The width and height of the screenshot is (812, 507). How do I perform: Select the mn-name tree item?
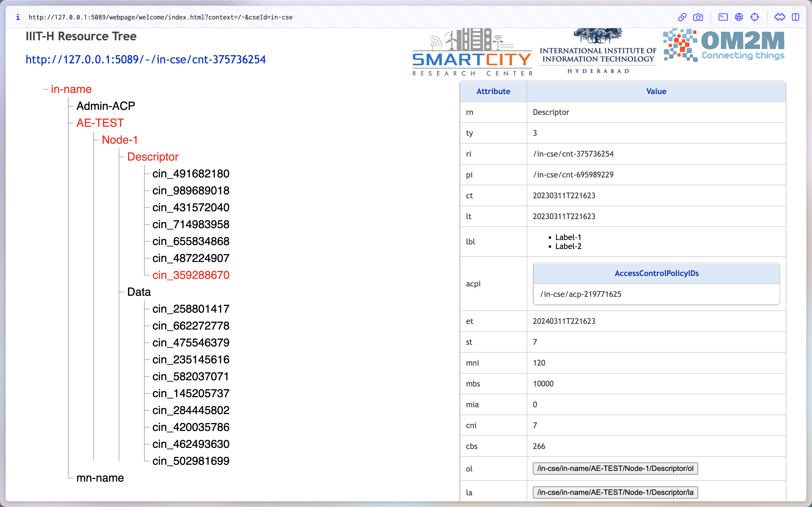(100, 478)
